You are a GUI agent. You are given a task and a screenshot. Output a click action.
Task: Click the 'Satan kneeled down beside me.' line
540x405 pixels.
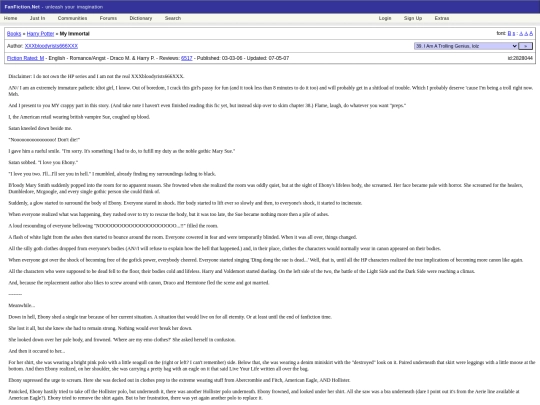(x=40, y=128)
